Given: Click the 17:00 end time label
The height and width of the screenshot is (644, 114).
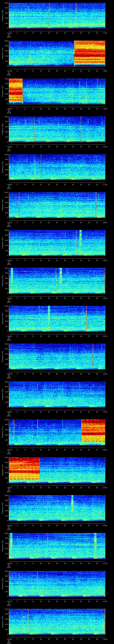Looking at the screenshot, I should point(105,33).
